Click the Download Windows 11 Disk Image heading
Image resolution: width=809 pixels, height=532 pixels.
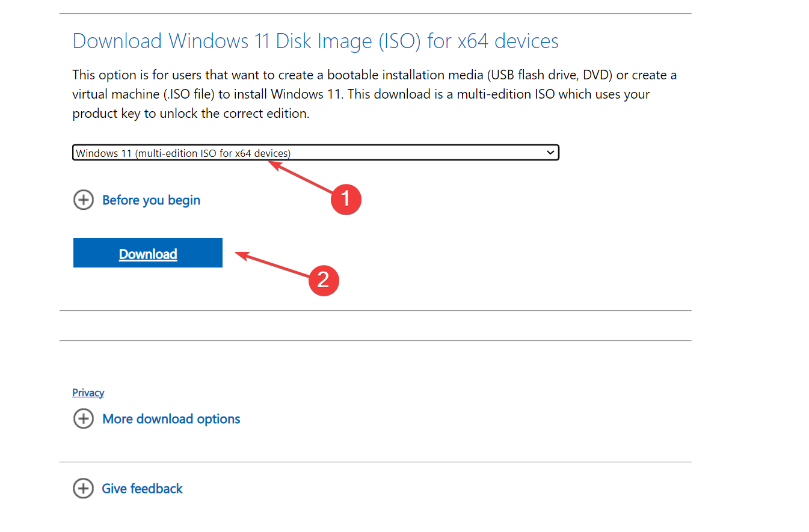[316, 41]
